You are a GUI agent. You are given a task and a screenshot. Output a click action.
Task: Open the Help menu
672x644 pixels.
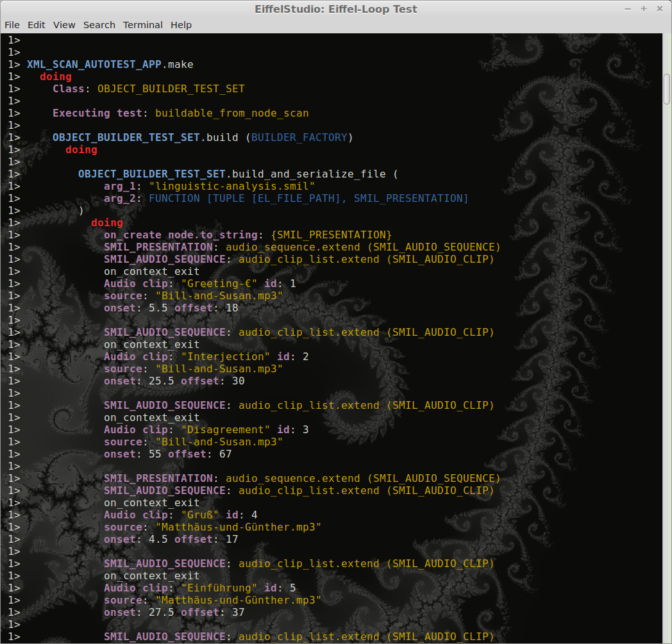181,25
